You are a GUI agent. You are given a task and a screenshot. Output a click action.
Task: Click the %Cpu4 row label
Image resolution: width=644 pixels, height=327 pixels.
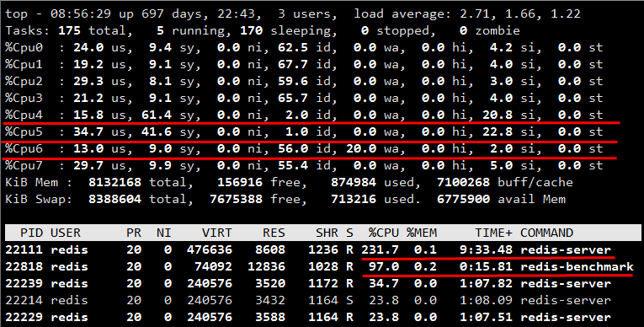point(24,115)
